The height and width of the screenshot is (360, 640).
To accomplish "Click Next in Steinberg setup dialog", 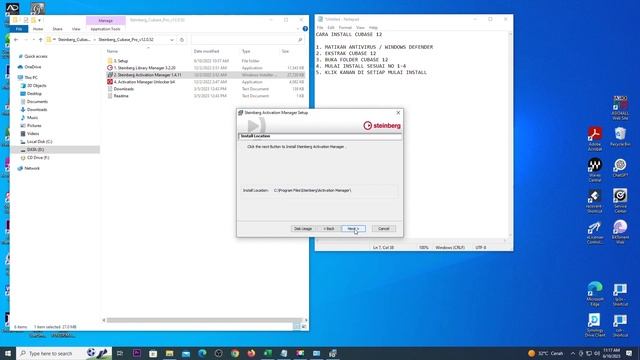I will click(x=353, y=229).
